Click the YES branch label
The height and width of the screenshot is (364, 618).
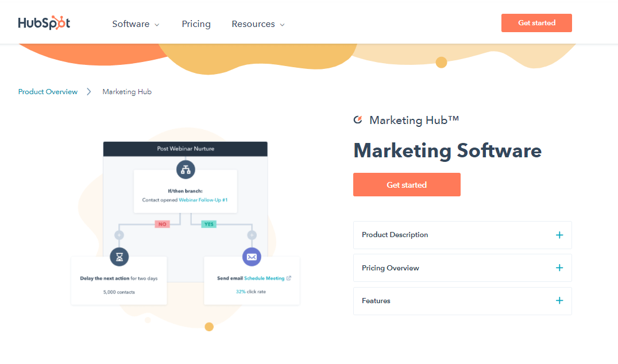click(x=209, y=224)
